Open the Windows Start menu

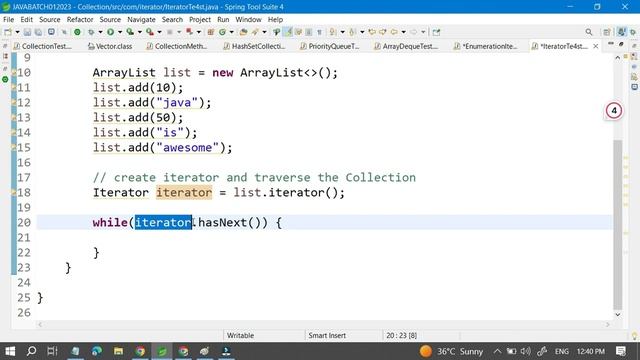pos(10,351)
